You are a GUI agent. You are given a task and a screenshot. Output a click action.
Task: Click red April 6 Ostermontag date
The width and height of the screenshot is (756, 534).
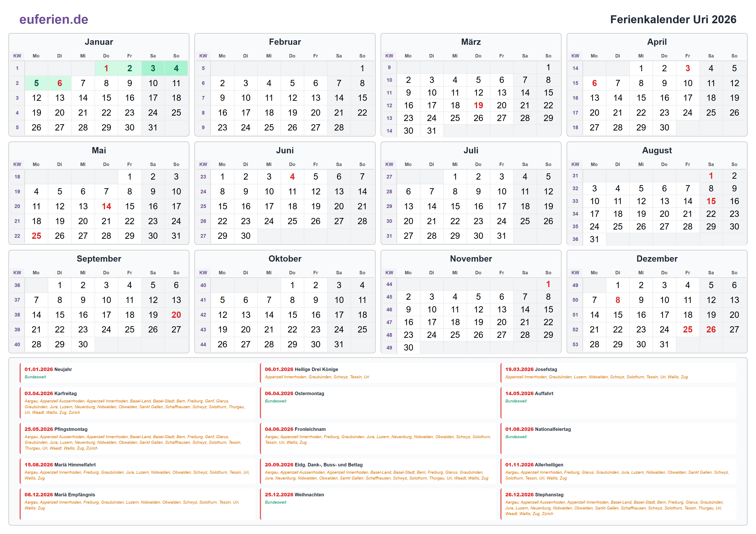pos(594,83)
